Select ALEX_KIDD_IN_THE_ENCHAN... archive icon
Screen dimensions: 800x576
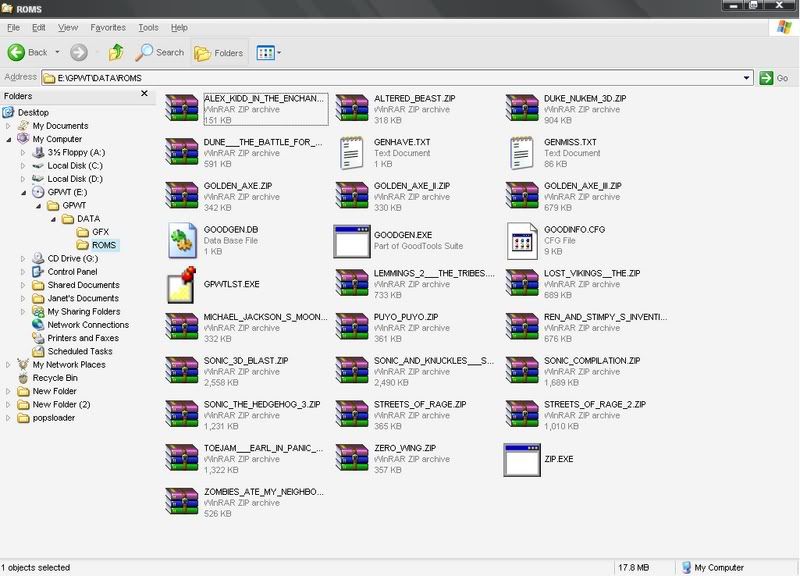(x=182, y=108)
